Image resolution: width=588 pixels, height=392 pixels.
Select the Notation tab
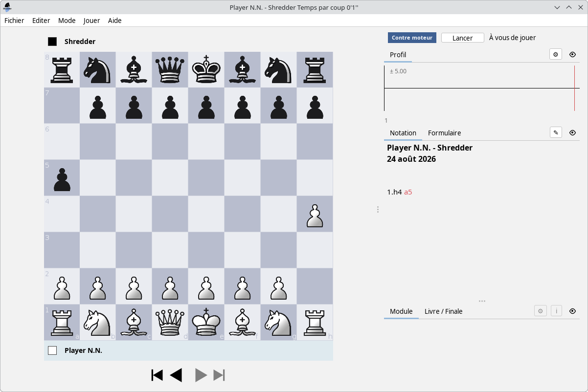tap(403, 133)
